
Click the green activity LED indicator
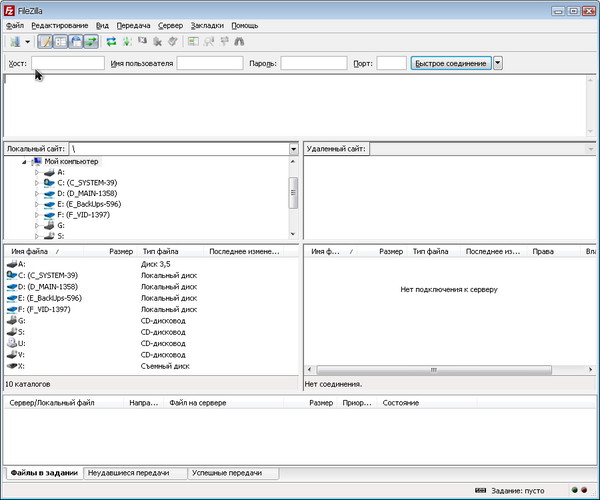(x=575, y=490)
